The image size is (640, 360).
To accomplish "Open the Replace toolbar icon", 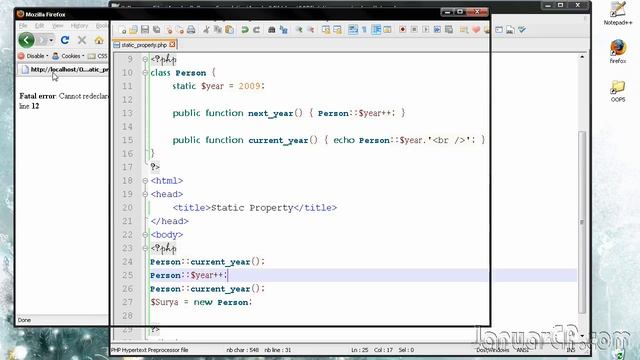I will click(x=283, y=30).
